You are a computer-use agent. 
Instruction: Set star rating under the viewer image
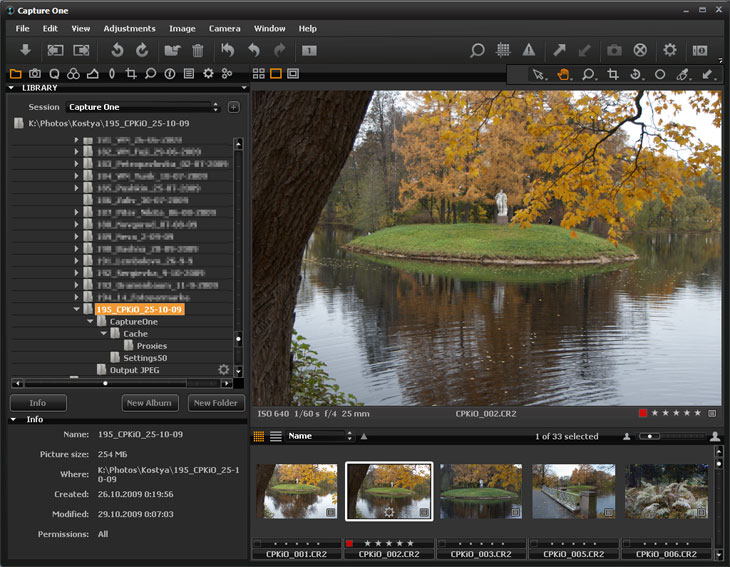[676, 413]
